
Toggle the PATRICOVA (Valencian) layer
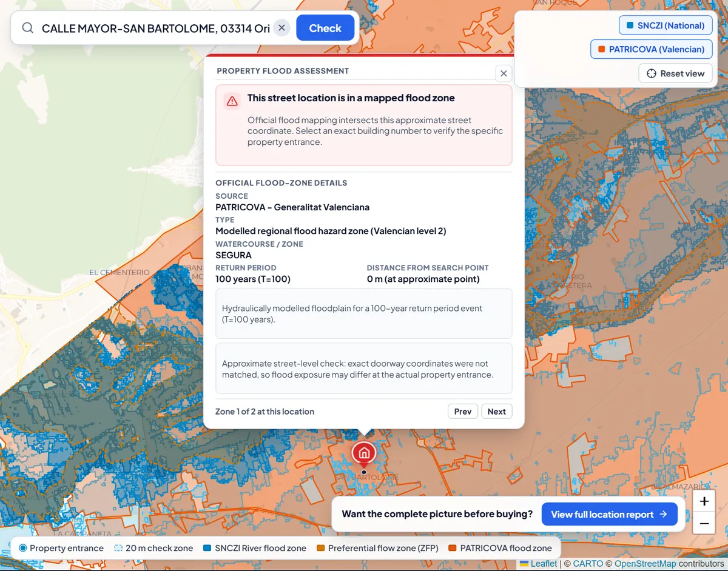click(x=651, y=49)
